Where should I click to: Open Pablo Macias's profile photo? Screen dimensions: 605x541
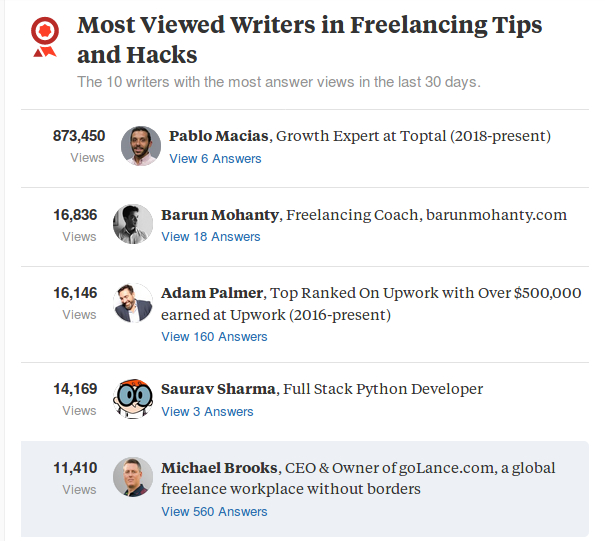coord(141,146)
